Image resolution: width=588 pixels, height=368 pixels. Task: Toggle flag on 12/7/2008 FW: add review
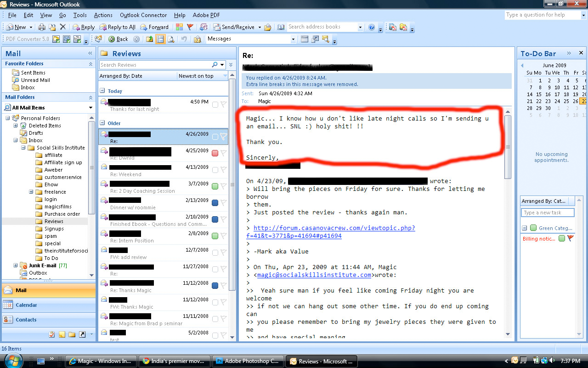223,253
